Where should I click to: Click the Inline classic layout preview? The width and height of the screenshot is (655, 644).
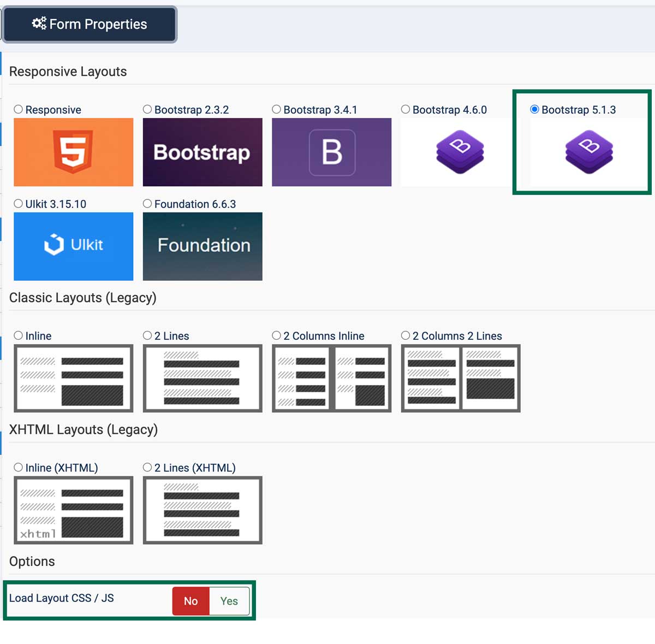click(x=73, y=378)
